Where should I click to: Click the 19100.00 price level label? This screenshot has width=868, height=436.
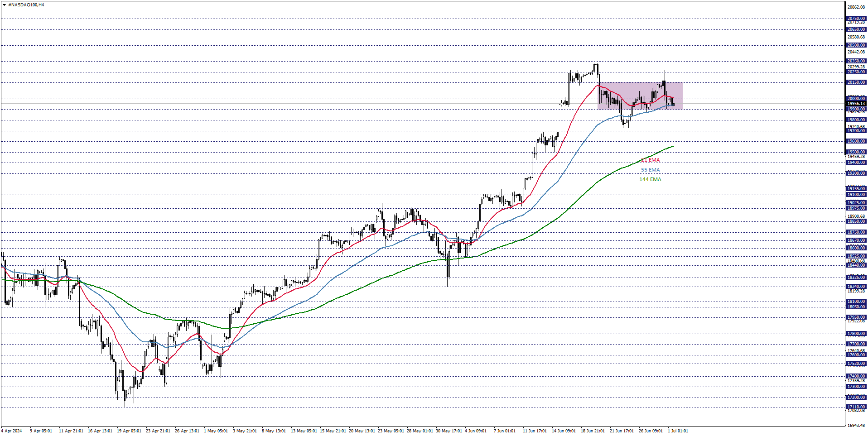856,195
